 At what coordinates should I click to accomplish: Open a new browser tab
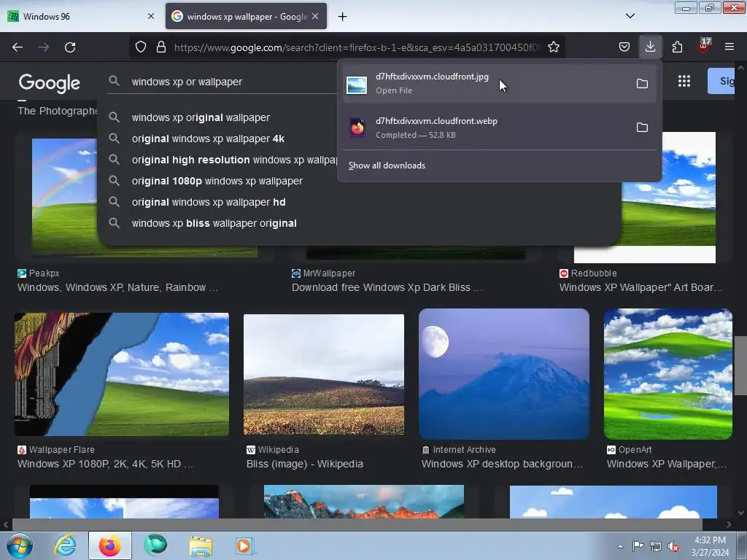pos(342,17)
